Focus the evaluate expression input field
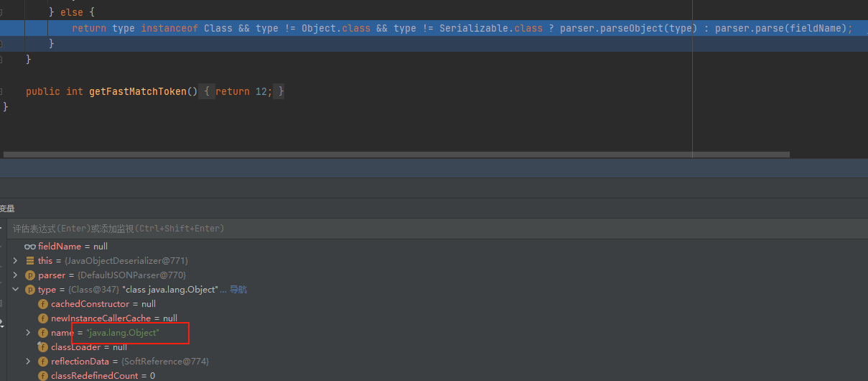 pyautogui.click(x=287, y=229)
